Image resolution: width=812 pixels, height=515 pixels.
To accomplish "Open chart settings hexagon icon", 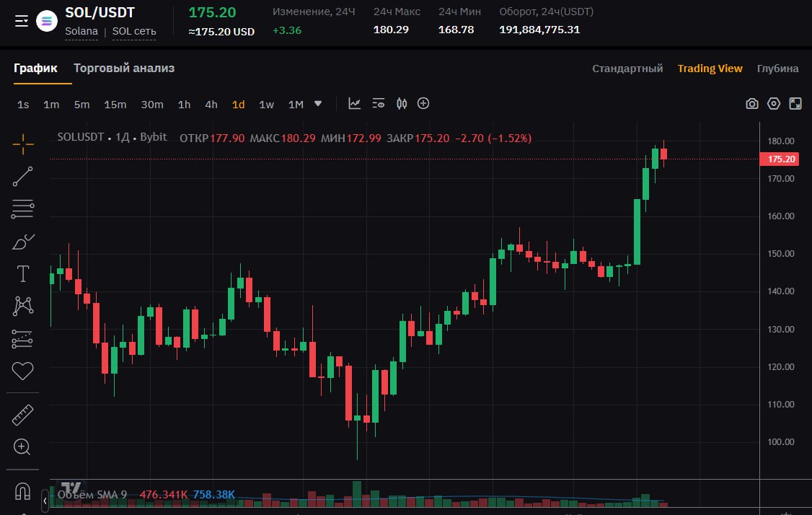I will point(774,104).
